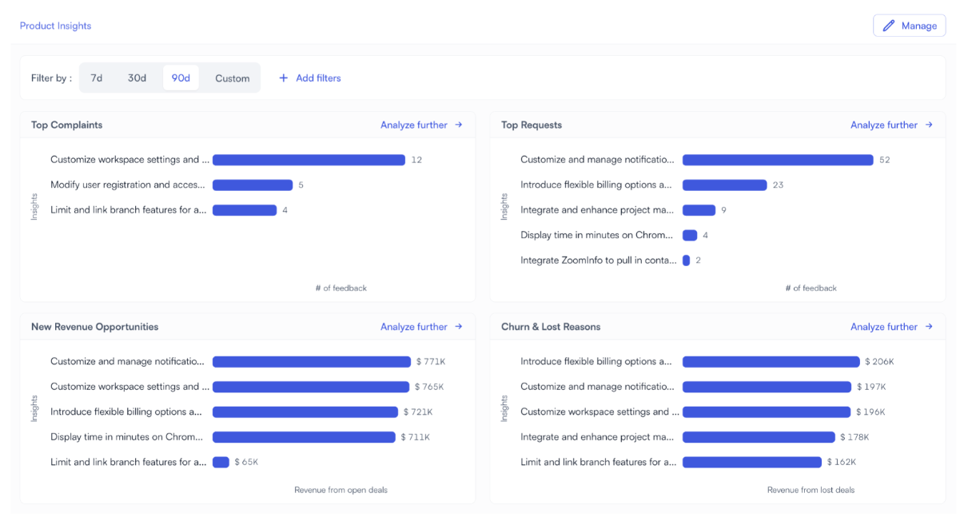Click the requests bar with value 23
The height and width of the screenshot is (521, 980).
(x=724, y=185)
